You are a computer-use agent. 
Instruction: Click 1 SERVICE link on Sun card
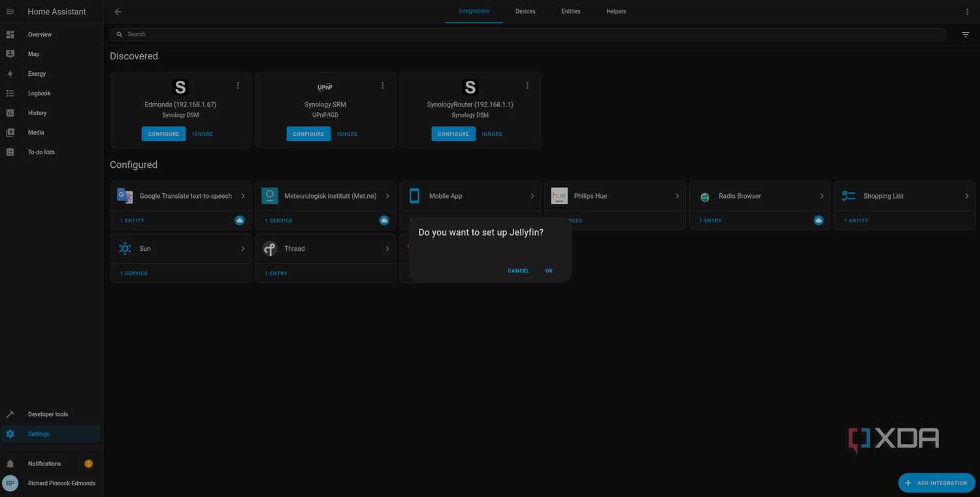134,273
